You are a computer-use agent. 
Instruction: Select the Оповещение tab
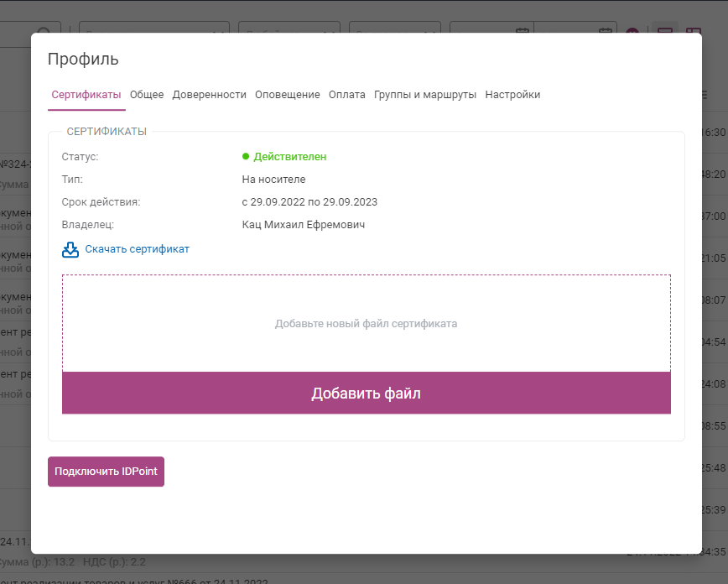(x=288, y=95)
